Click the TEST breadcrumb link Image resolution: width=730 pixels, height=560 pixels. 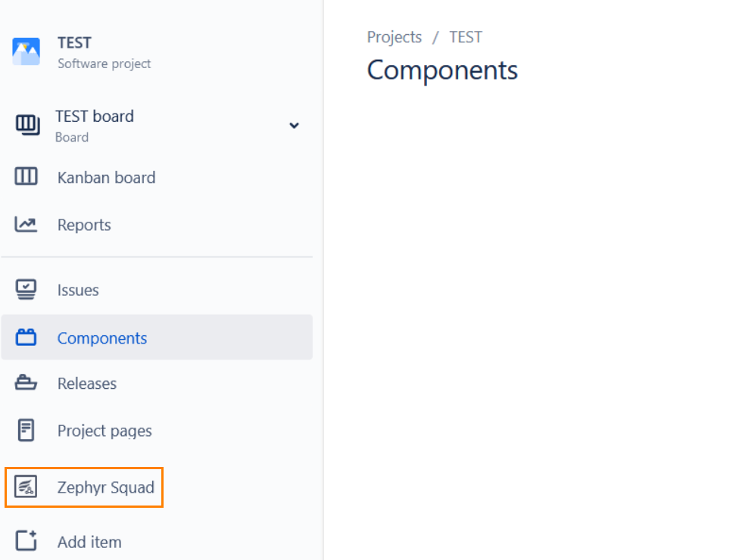(x=465, y=37)
